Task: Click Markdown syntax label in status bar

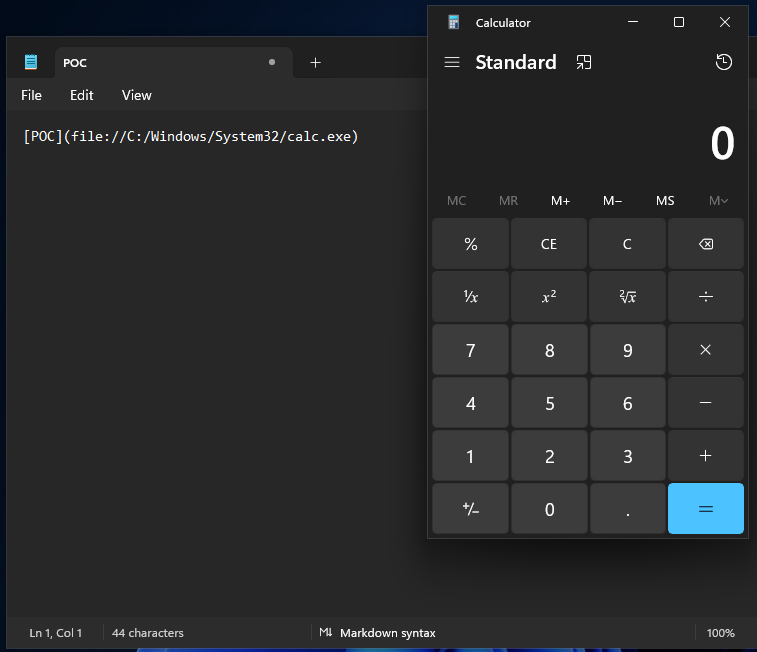Action: (388, 633)
